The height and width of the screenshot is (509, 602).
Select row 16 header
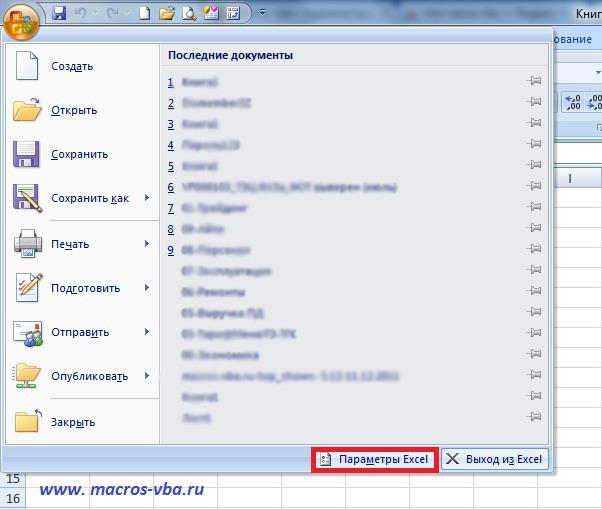13,498
